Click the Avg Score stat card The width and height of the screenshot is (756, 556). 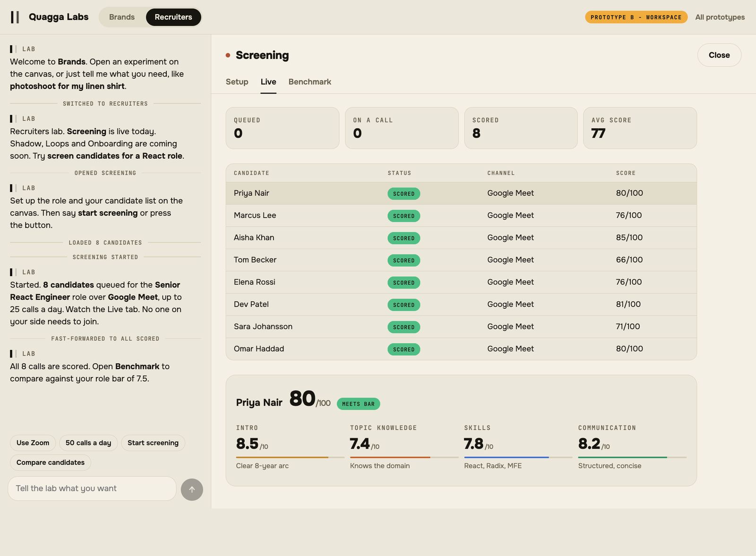[640, 128]
